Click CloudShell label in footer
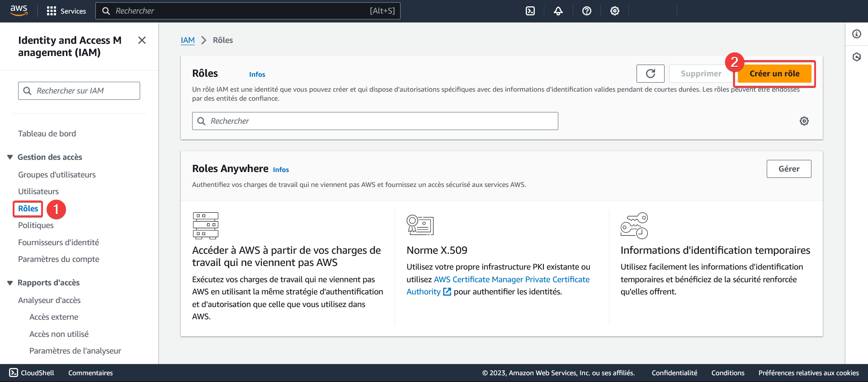 pyautogui.click(x=38, y=373)
